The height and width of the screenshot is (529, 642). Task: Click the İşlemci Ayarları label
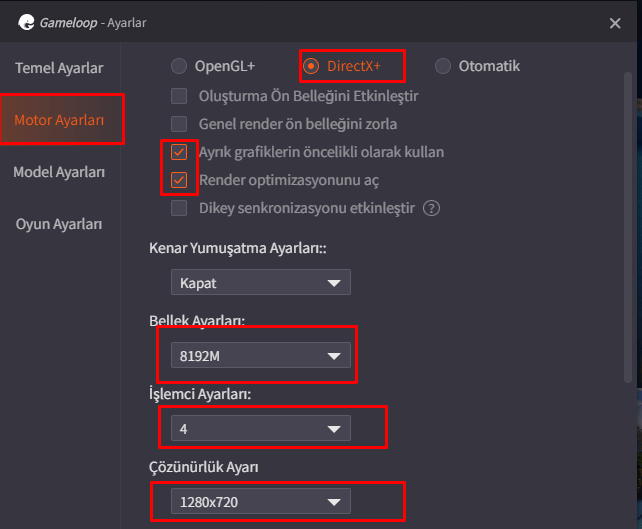tap(200, 394)
